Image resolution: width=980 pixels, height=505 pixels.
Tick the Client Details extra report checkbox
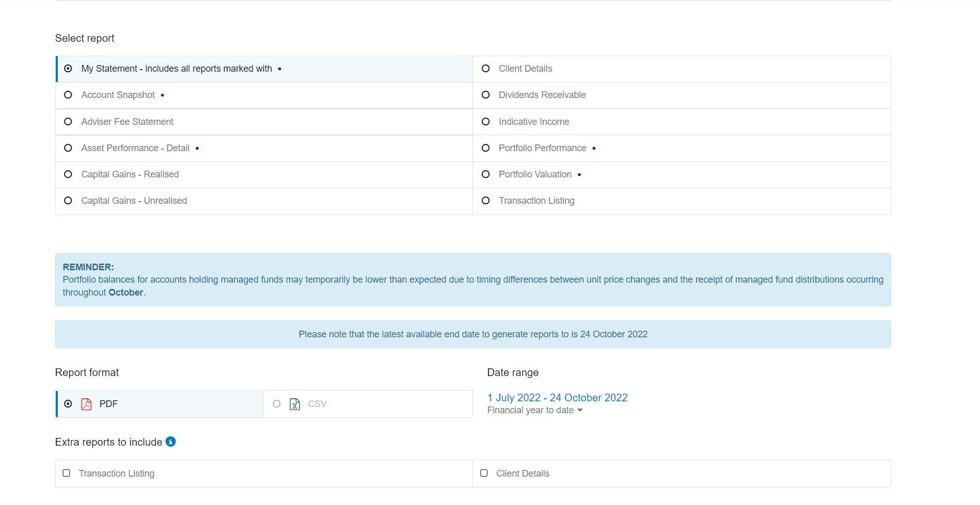click(484, 473)
